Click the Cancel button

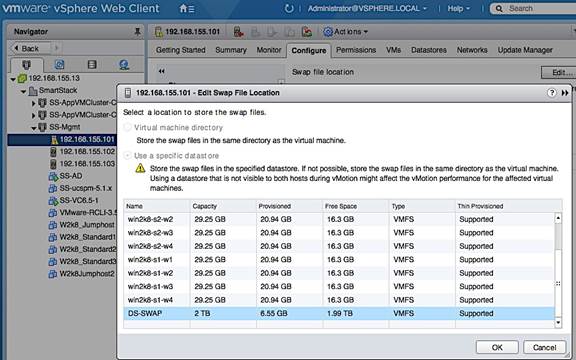click(x=544, y=347)
